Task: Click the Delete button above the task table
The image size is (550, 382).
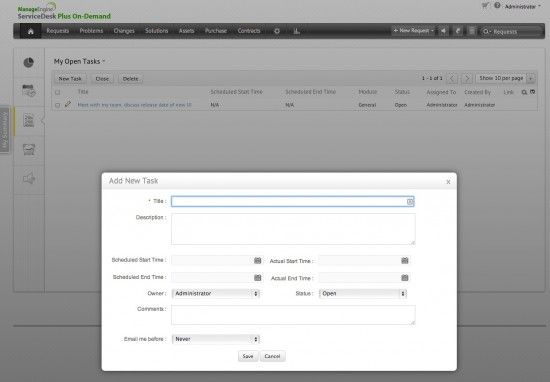Action: pos(130,79)
